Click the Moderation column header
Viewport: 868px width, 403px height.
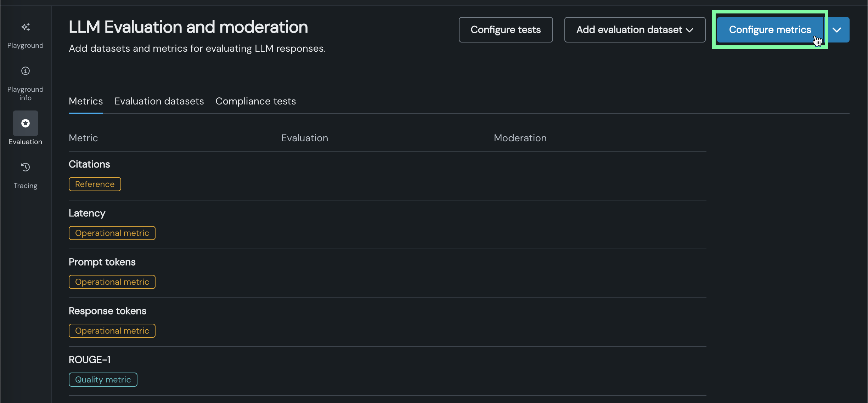tap(520, 138)
